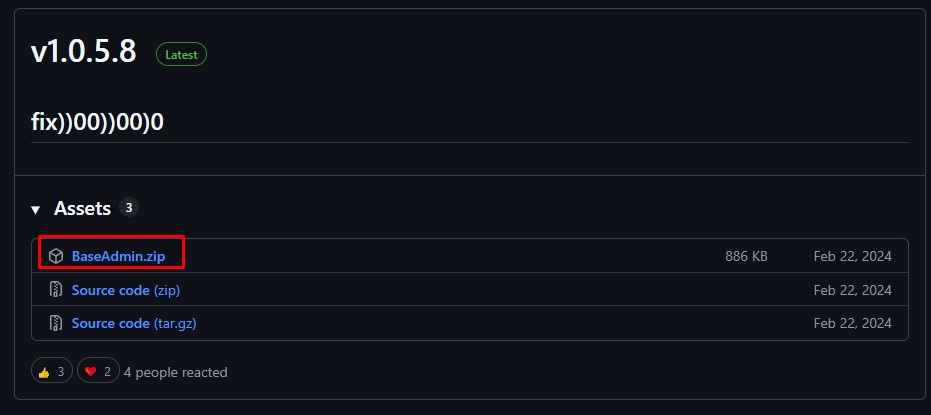Click the Assets count badge showing 3
Viewport: 931px width, 415px height.
pos(128,208)
